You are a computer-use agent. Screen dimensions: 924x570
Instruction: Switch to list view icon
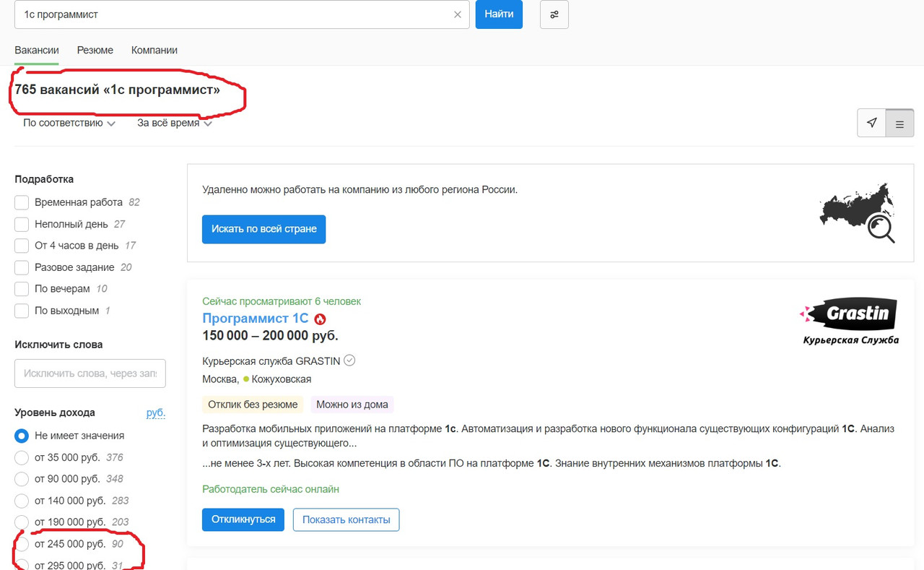pos(899,124)
